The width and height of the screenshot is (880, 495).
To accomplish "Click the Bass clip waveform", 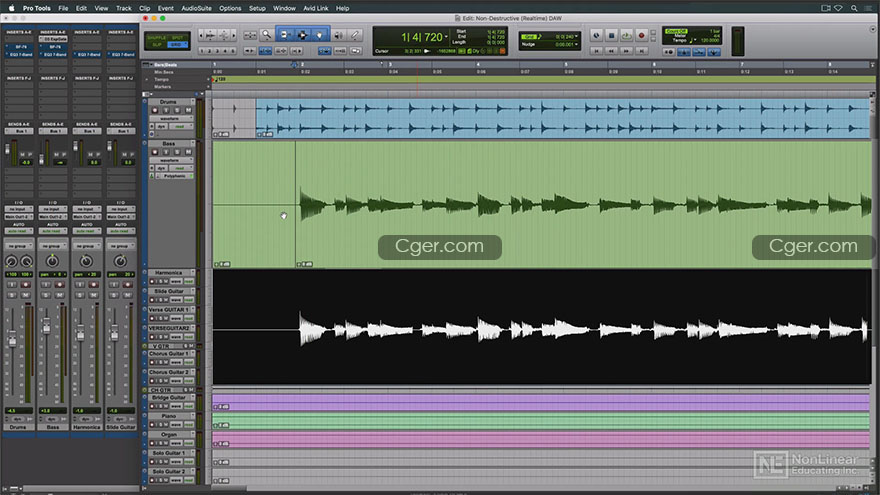I will point(583,204).
